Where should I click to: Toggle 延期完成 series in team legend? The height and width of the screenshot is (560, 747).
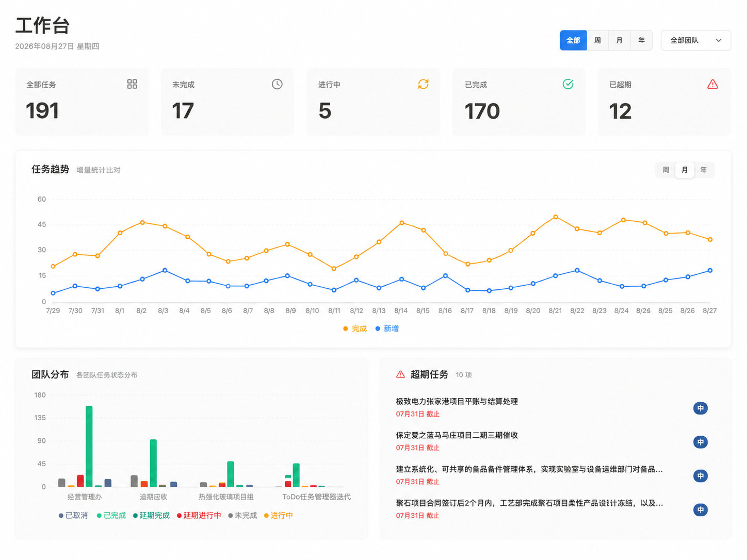[x=151, y=515]
